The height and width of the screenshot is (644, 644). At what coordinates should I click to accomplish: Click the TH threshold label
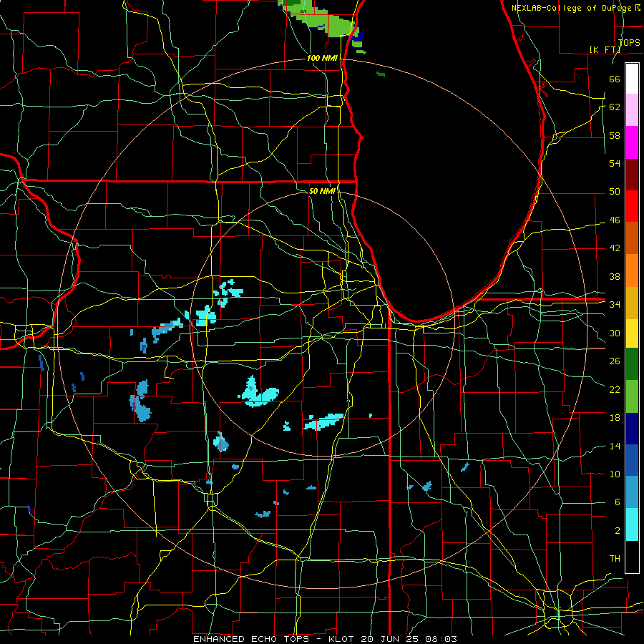(x=615, y=559)
